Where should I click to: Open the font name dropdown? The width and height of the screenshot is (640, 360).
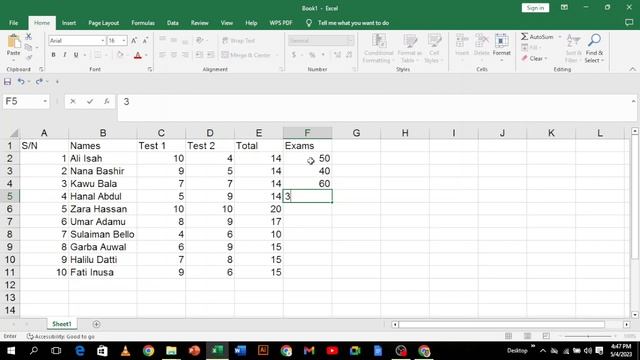[102, 41]
